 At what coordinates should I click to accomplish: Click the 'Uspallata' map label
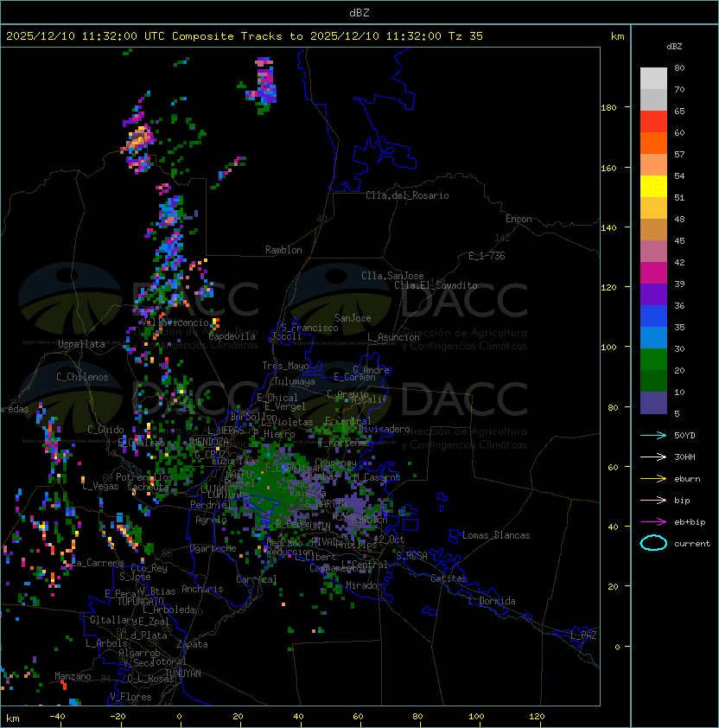coord(81,344)
